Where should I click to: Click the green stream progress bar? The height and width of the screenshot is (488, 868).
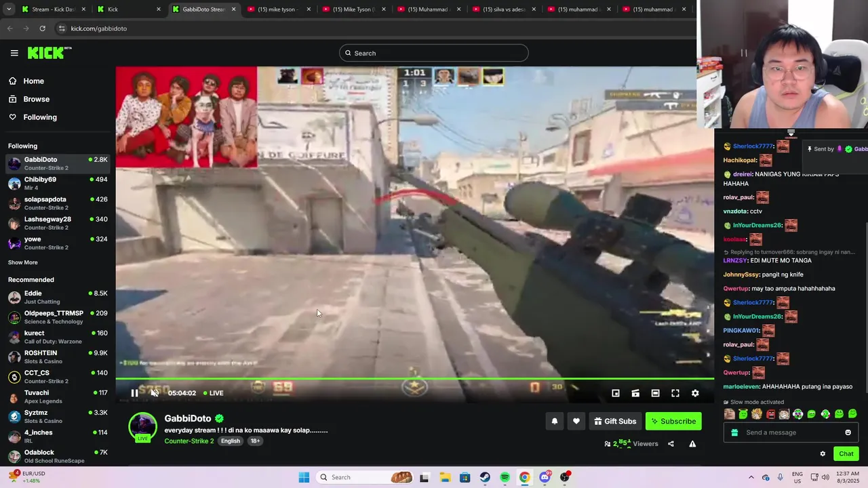point(414,380)
